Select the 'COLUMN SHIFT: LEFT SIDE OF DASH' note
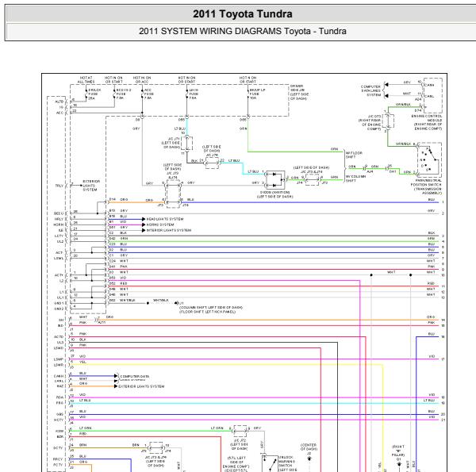 click(211, 308)
